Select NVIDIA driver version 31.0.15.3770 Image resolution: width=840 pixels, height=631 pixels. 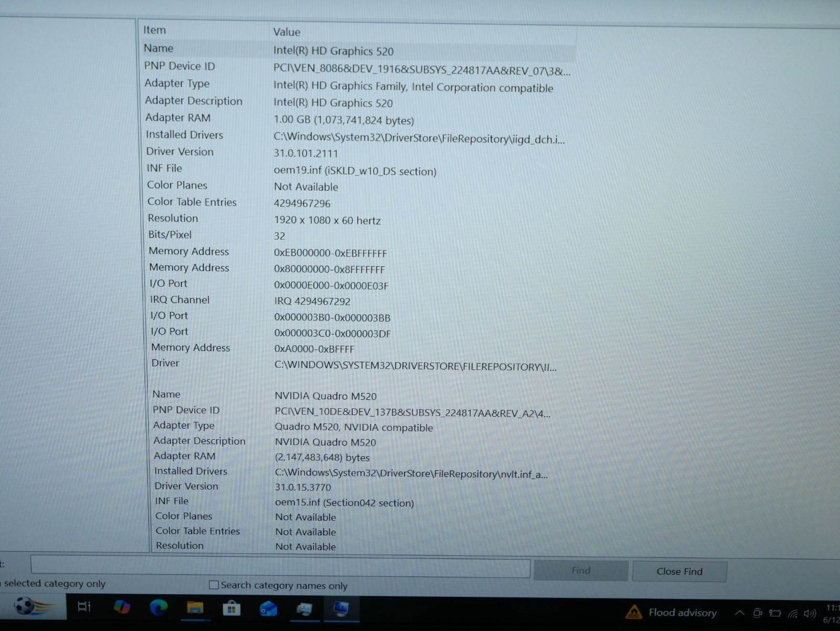(x=303, y=487)
